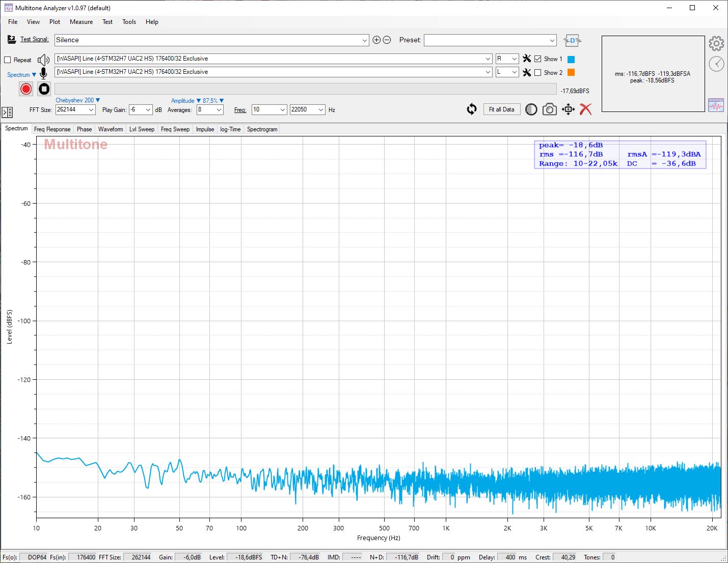Open the View menu
This screenshot has height=563, width=728.
(x=33, y=22)
